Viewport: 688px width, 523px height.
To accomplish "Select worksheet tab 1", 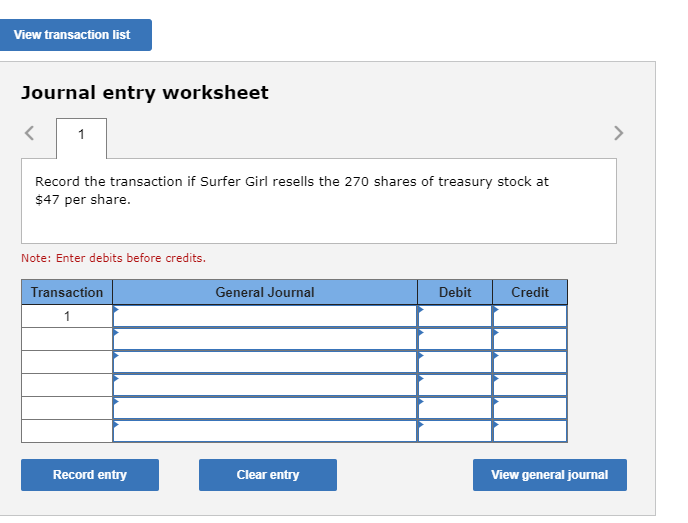I will 81,138.
